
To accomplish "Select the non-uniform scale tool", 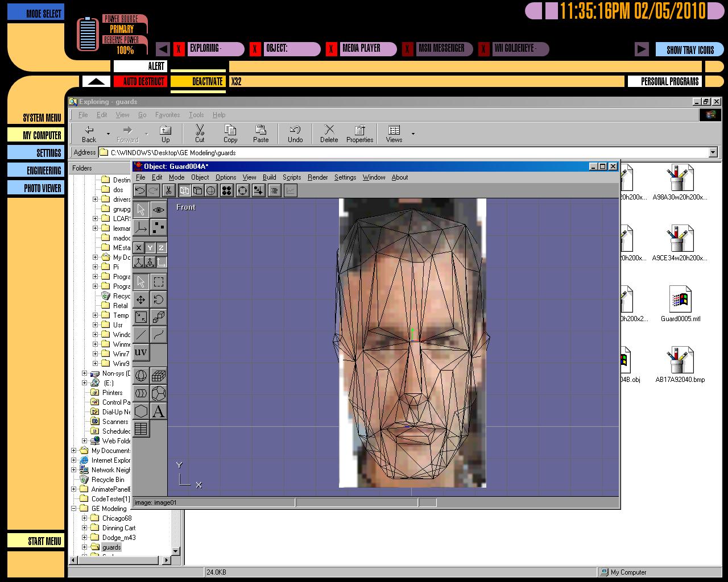I will pyautogui.click(x=141, y=317).
